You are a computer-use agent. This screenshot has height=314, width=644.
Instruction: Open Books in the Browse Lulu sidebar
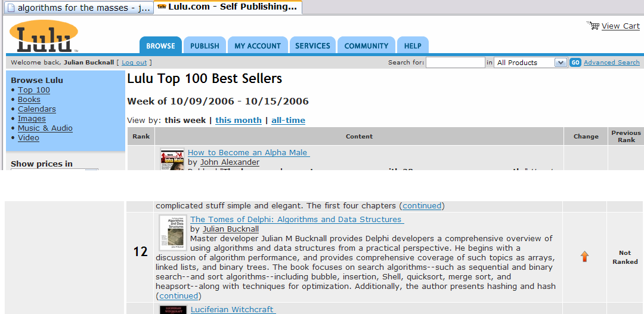click(x=29, y=100)
